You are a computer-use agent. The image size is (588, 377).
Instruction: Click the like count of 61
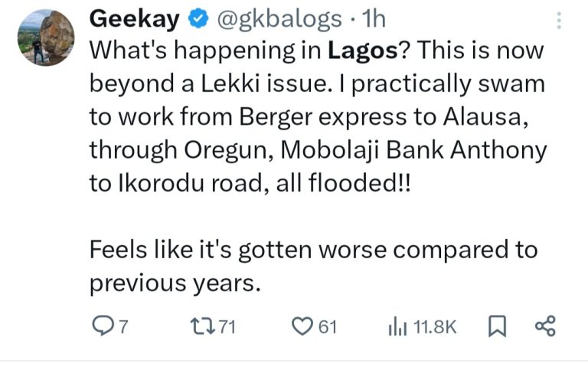pos(328,327)
